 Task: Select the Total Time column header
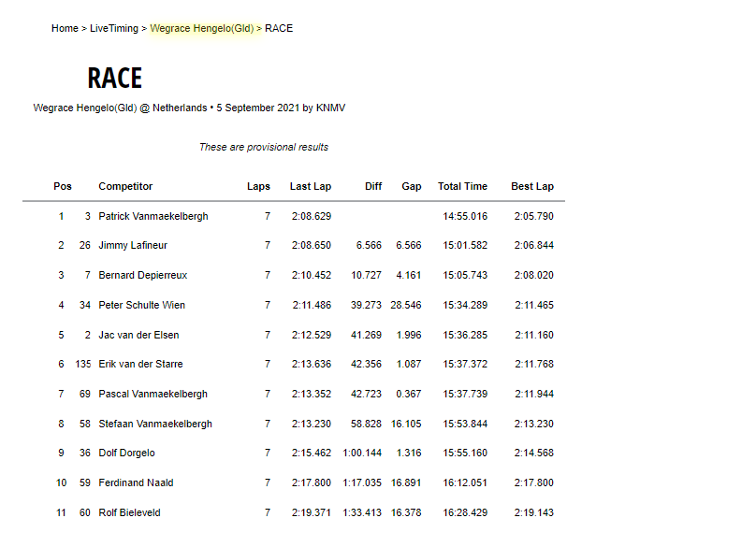(x=462, y=186)
